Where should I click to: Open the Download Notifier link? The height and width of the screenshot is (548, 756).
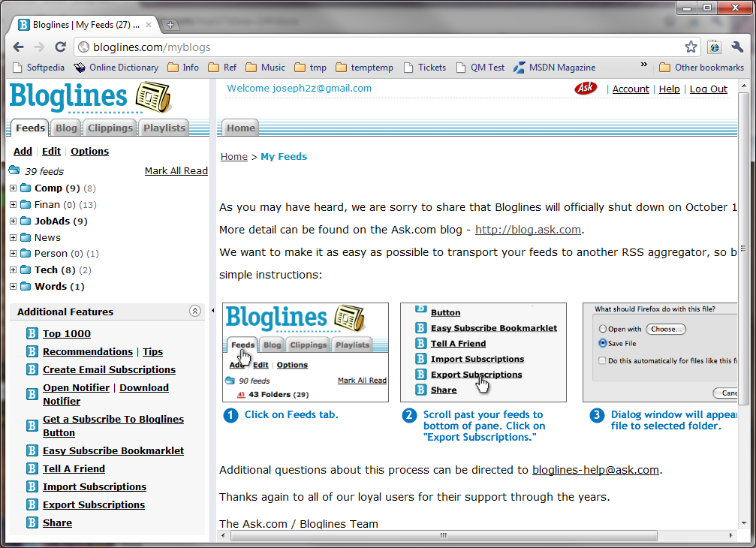[x=106, y=394]
